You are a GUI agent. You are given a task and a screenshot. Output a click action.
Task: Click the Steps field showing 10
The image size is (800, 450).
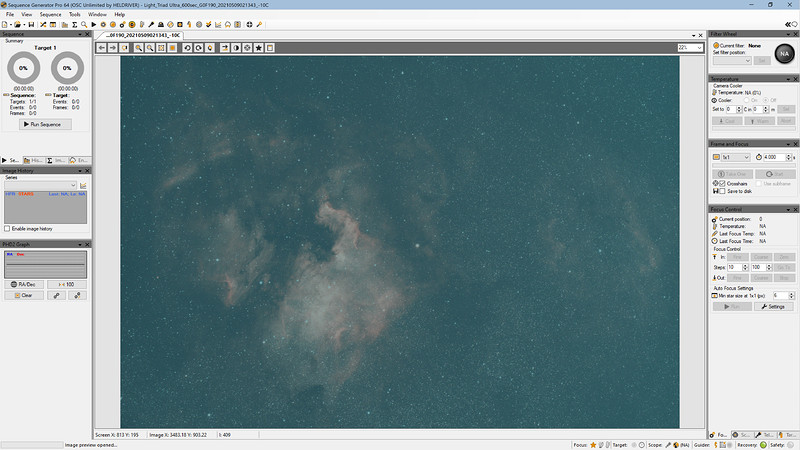(734, 267)
